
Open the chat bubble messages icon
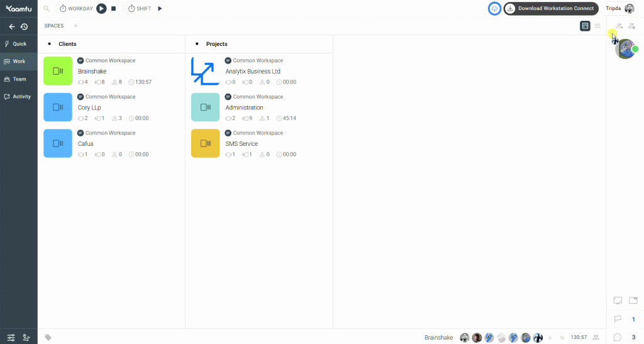tap(618, 337)
